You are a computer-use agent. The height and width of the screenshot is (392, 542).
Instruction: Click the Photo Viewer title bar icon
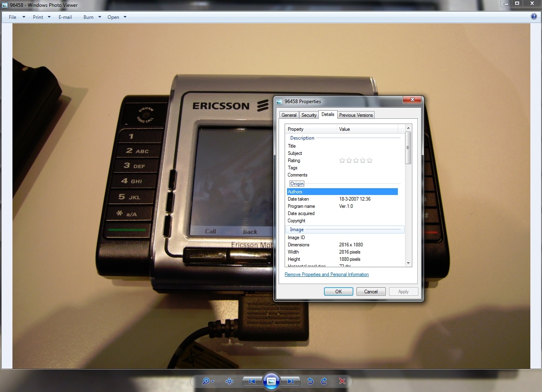5,5
